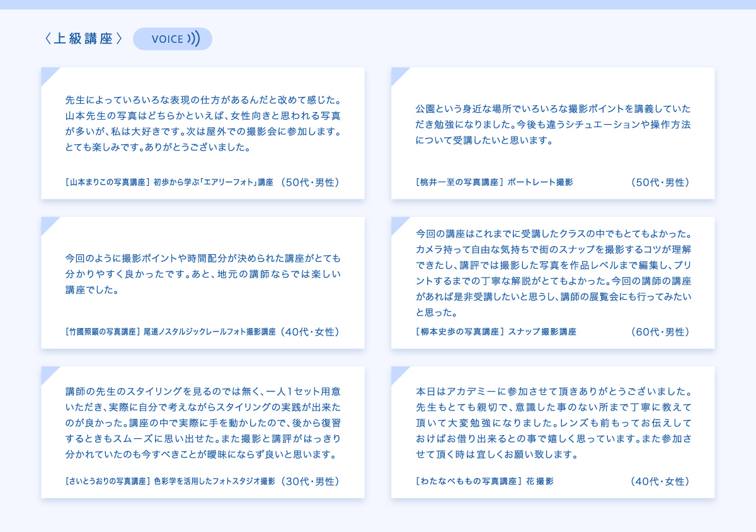Click corner fold on 桃井一至 review card
The image size is (756, 532).
pos(398,74)
